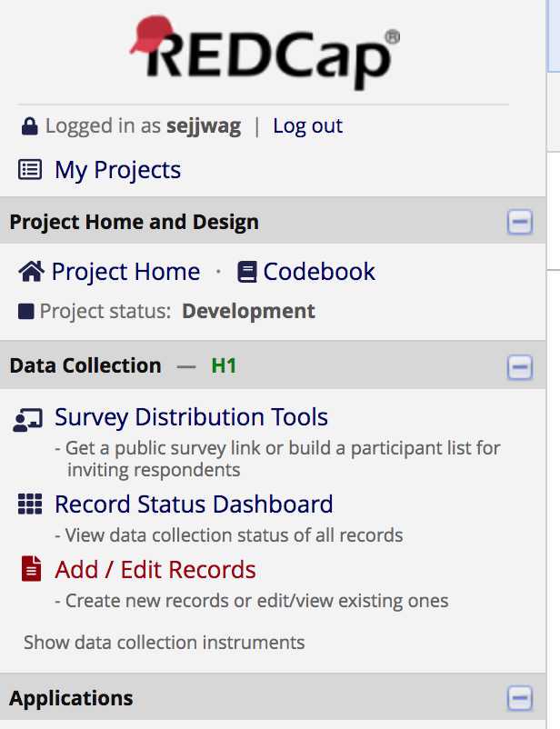Click the lock icon beside login info
This screenshot has height=729, width=560.
click(x=30, y=126)
